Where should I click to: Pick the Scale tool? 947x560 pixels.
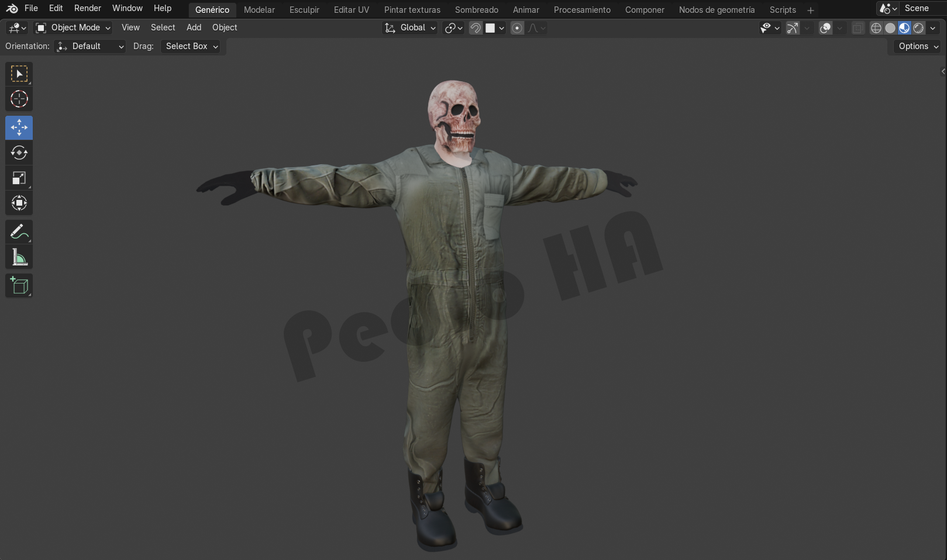[x=19, y=178]
